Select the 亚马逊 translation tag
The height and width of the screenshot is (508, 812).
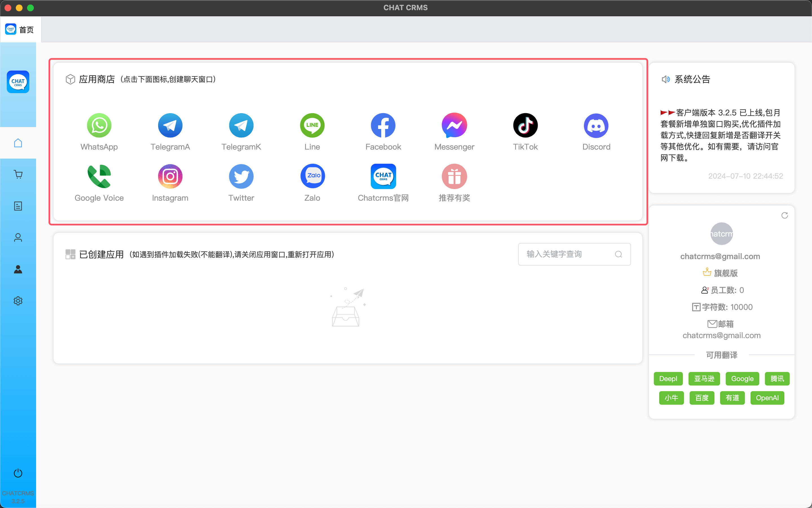(704, 379)
